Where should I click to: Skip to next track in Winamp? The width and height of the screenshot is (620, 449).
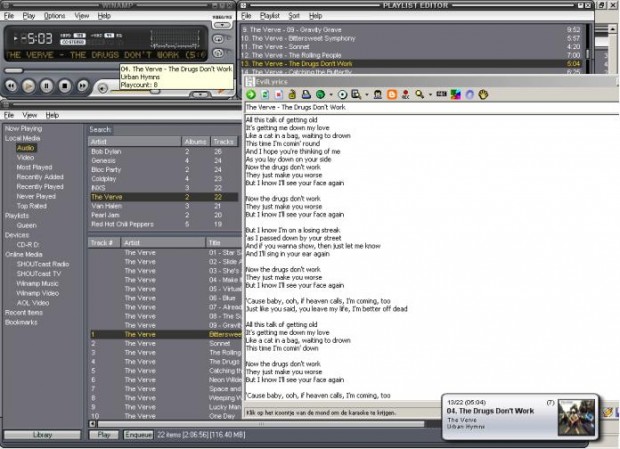82,86
